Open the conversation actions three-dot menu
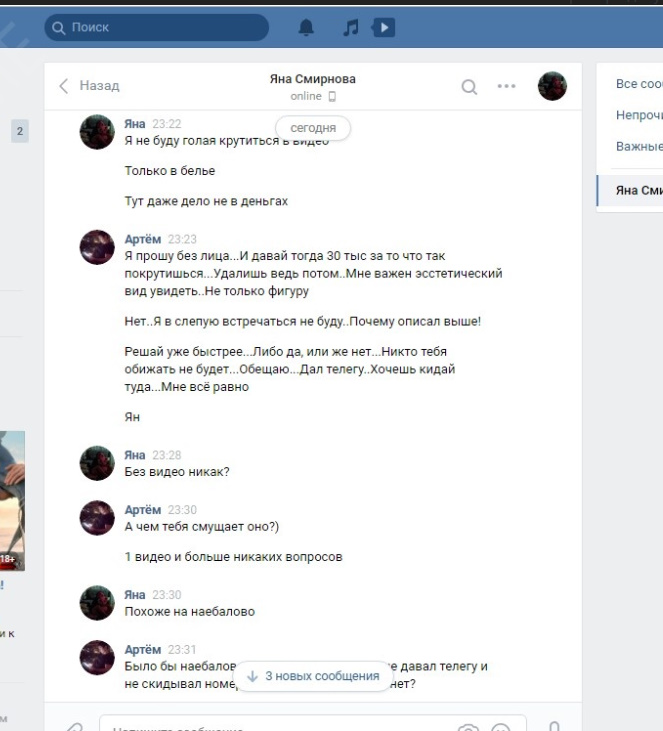Image resolution: width=663 pixels, height=731 pixels. pos(506,86)
